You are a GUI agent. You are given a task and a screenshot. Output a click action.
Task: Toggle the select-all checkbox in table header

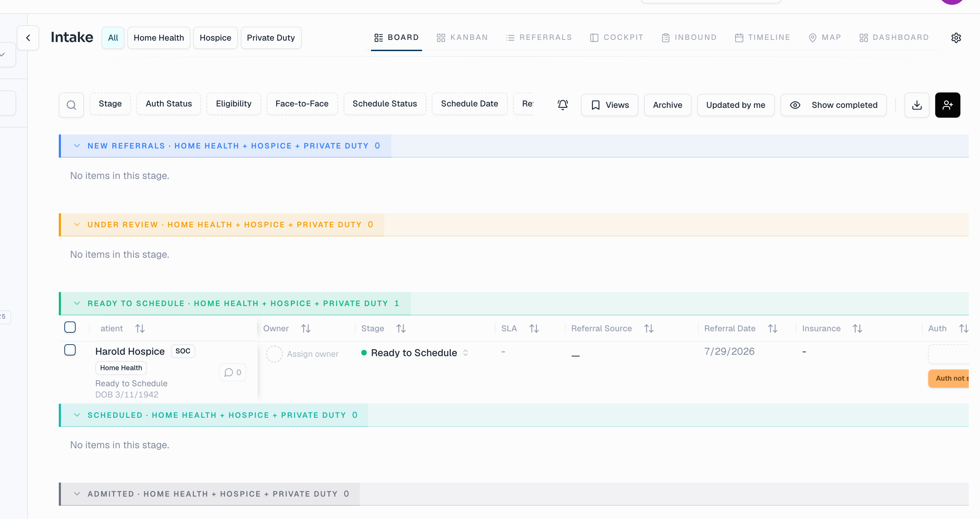[70, 327]
